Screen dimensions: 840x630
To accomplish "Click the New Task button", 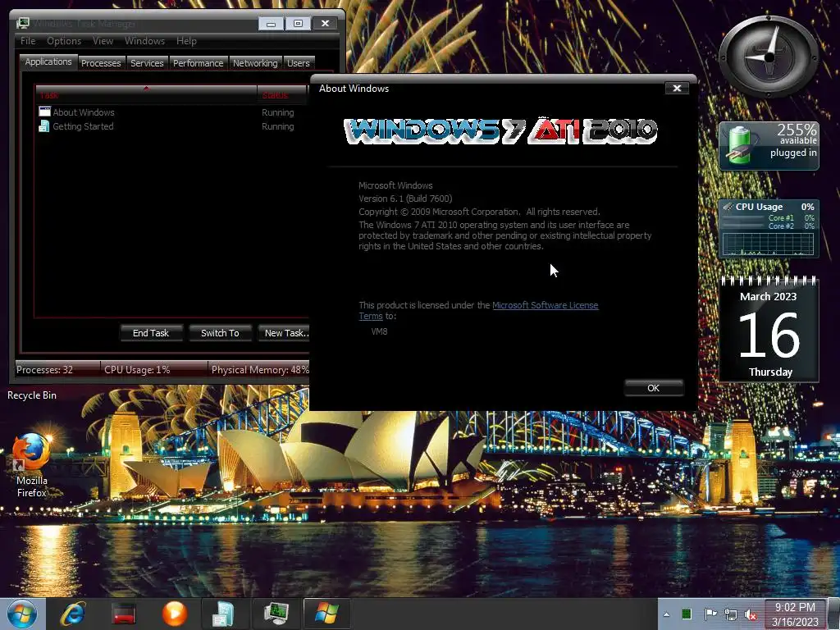I will coord(284,333).
